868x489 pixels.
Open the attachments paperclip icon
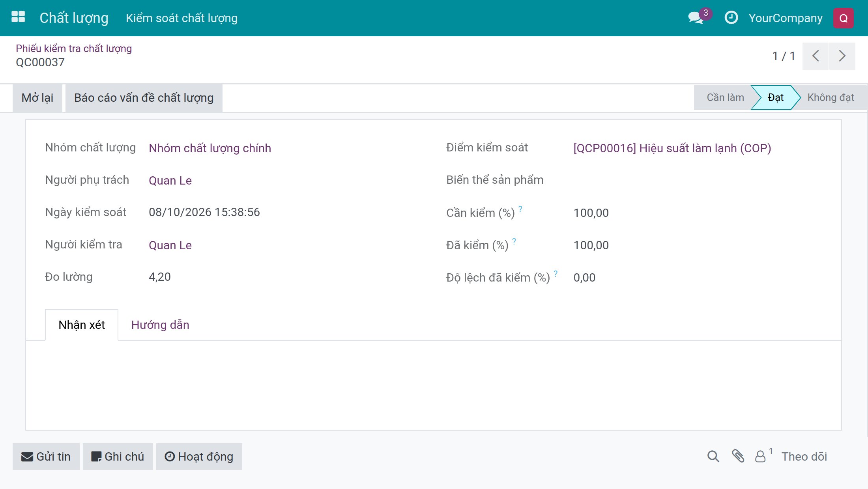(x=738, y=456)
